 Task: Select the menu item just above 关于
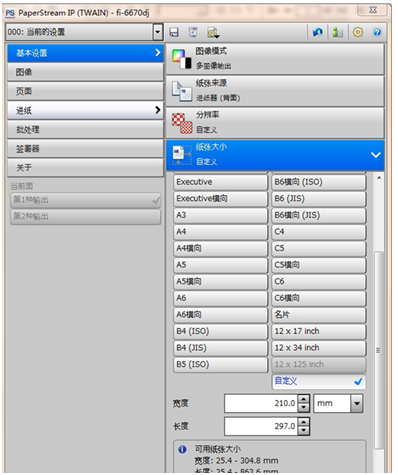(x=85, y=148)
